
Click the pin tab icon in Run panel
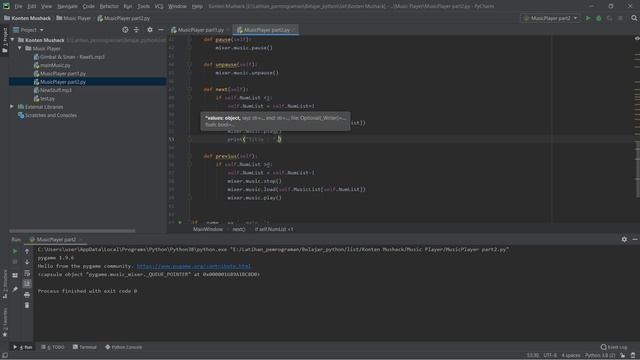(x=15, y=289)
